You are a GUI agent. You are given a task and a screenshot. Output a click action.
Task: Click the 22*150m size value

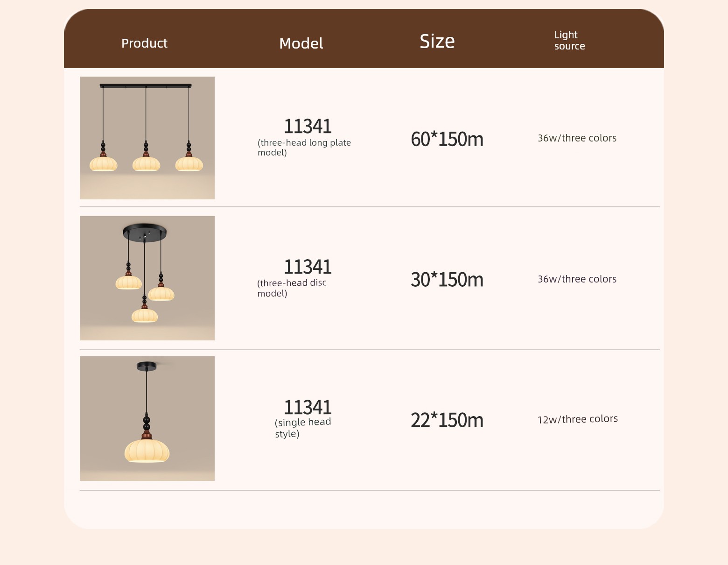447,420
